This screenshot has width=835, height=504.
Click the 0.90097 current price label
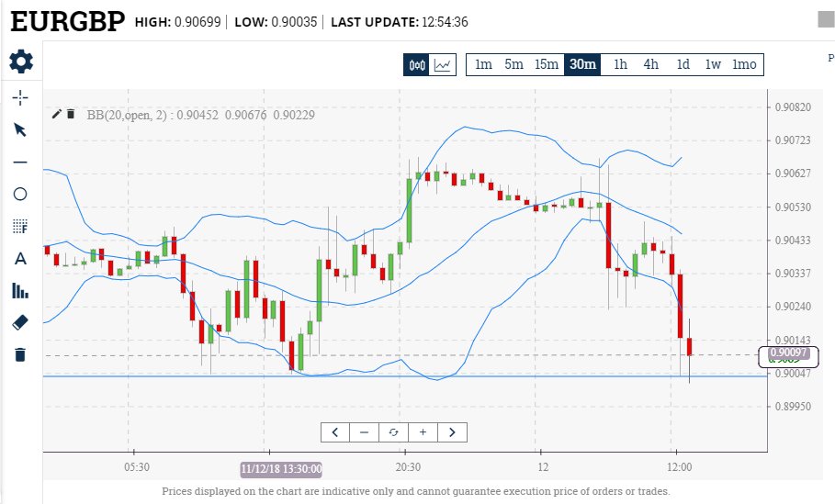(x=788, y=353)
